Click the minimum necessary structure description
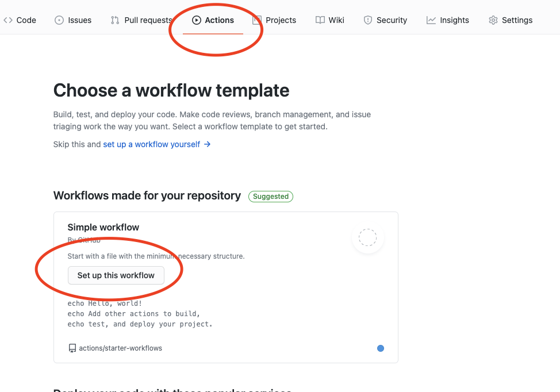This screenshot has height=392, width=560. coord(156,256)
